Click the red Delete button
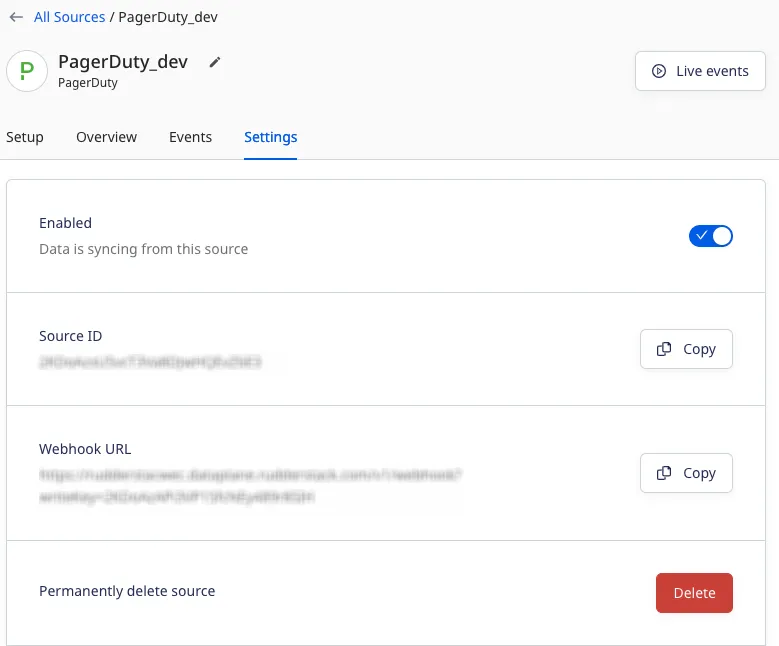 click(x=694, y=593)
